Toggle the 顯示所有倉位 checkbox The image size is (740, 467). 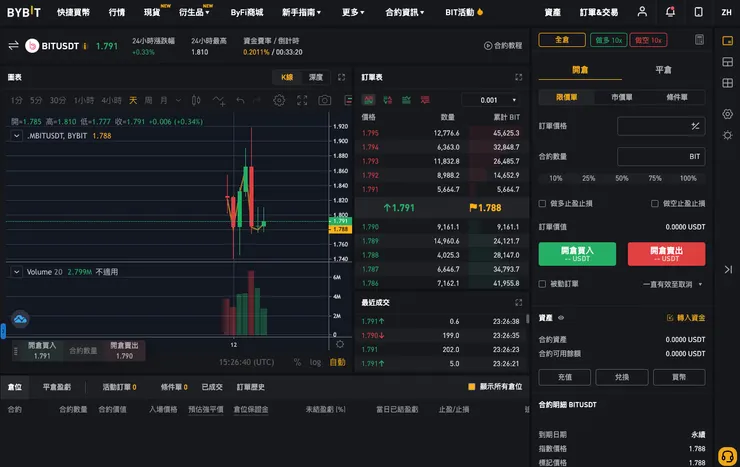click(471, 387)
